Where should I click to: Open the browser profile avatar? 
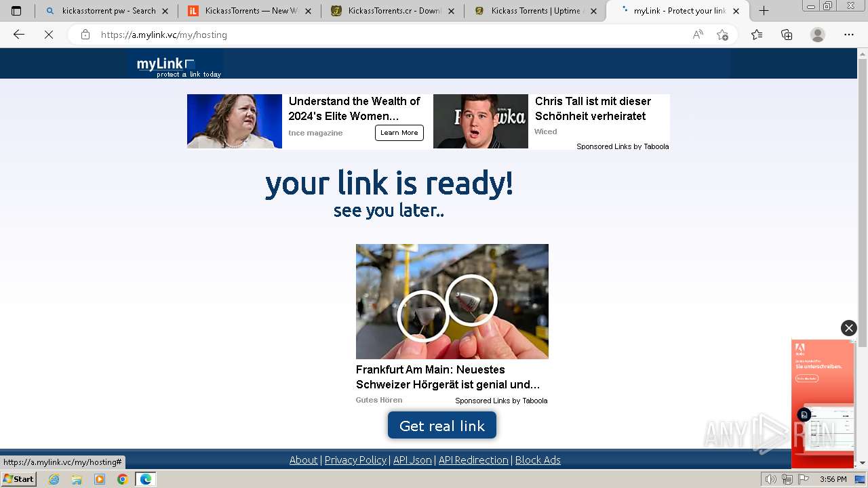coord(818,35)
